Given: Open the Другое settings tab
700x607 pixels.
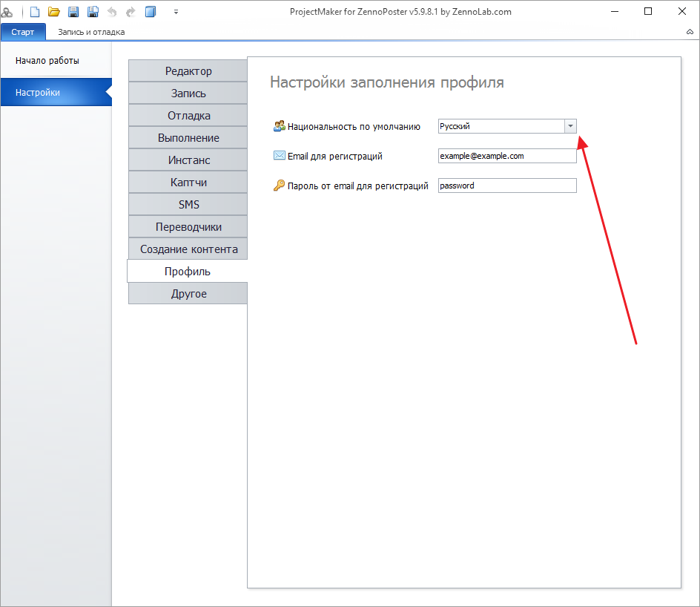Looking at the screenshot, I should [188, 294].
